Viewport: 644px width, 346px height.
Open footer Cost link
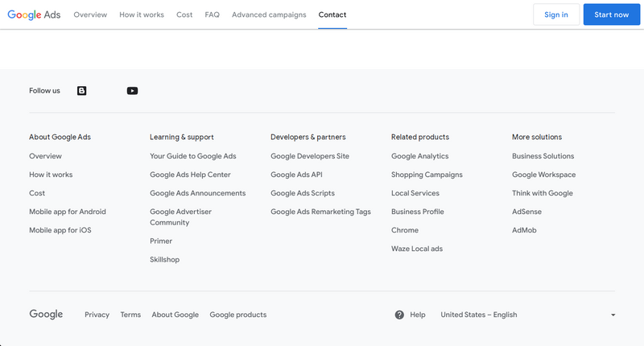(37, 193)
